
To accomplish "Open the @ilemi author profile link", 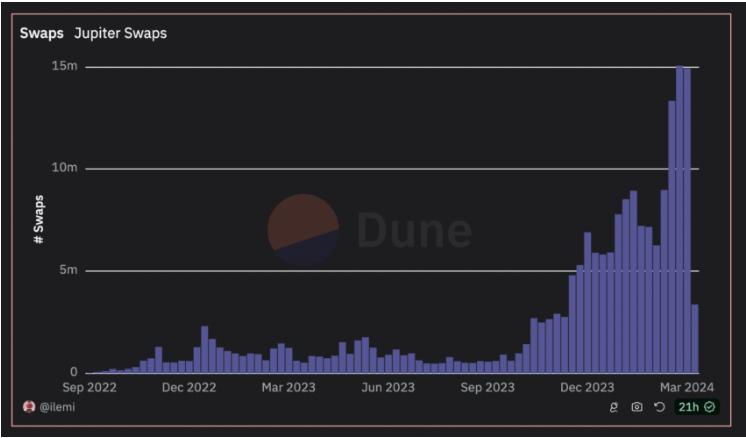I will [x=57, y=407].
